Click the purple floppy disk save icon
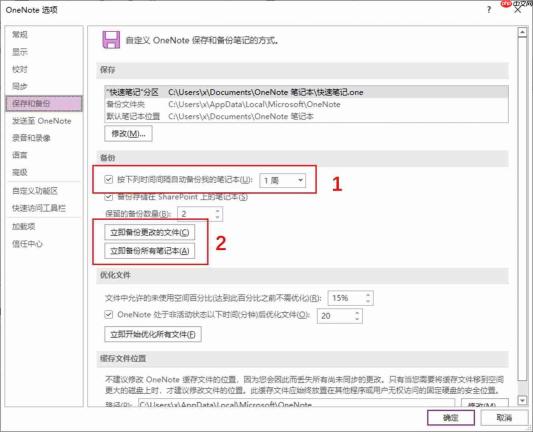533x432 pixels. 111,40
